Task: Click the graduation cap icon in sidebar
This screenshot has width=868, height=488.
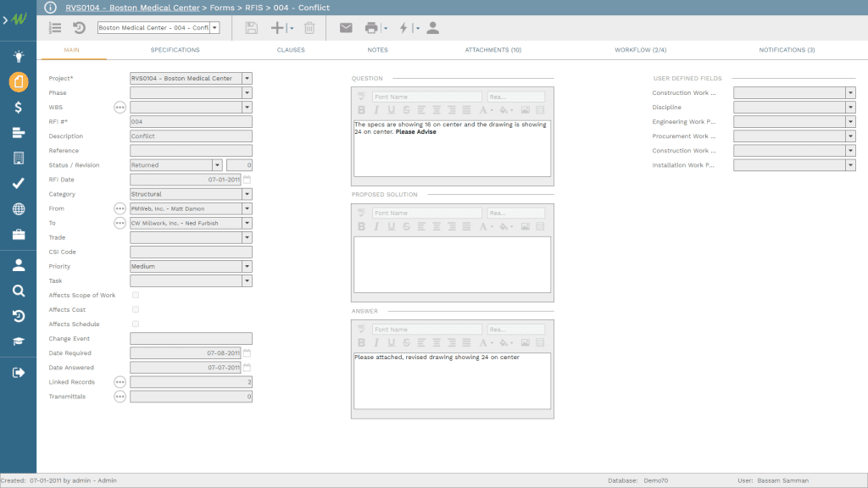Action: tap(19, 341)
